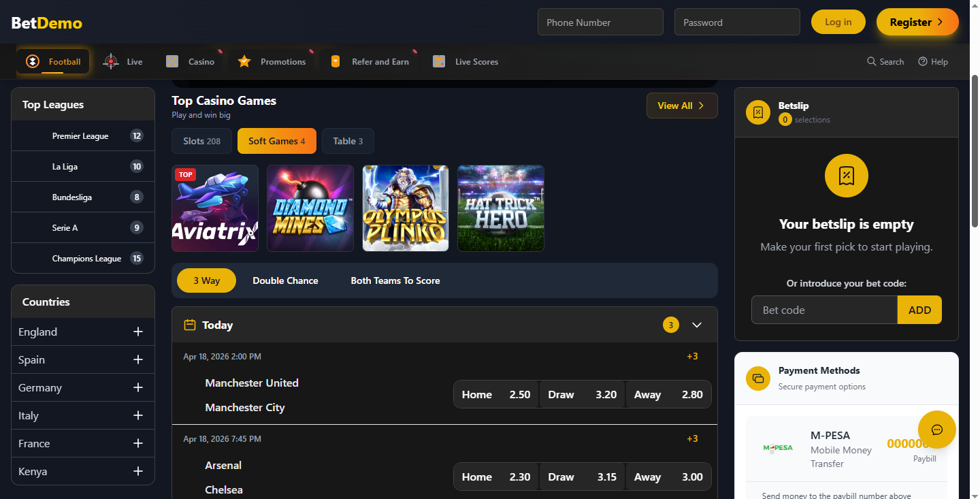Click View All casino games
Image resolution: width=980 pixels, height=499 pixels.
(682, 106)
